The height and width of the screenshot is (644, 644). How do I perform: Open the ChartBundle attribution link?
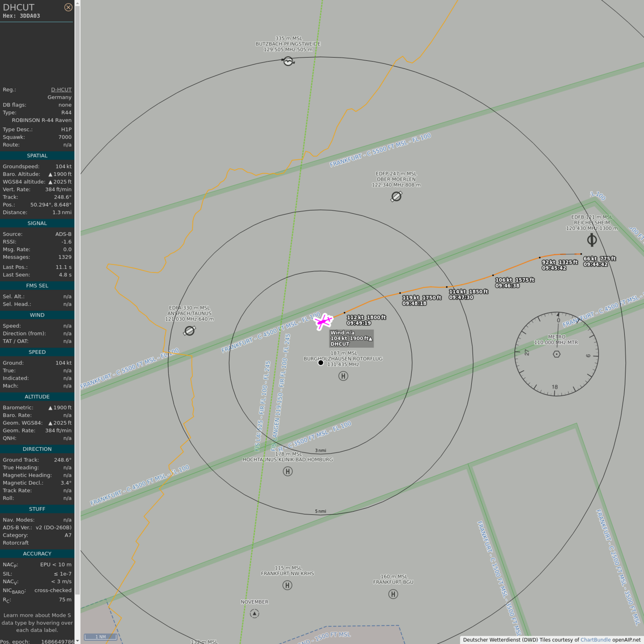click(595, 640)
